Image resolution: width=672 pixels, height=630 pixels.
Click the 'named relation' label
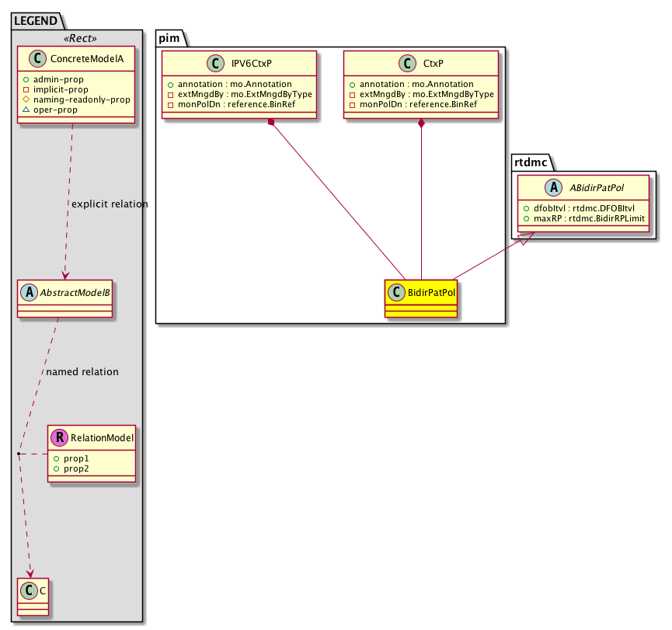pos(82,372)
